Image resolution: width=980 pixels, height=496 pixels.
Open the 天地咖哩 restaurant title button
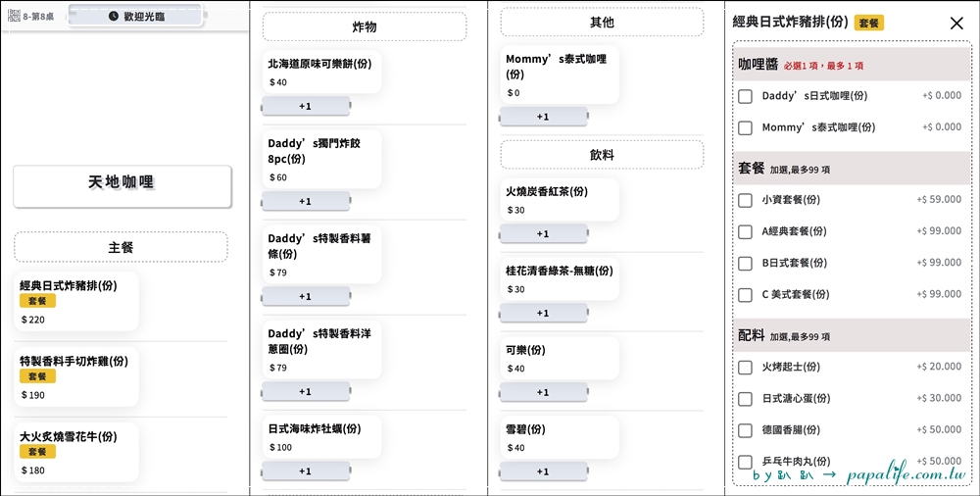pos(122,186)
